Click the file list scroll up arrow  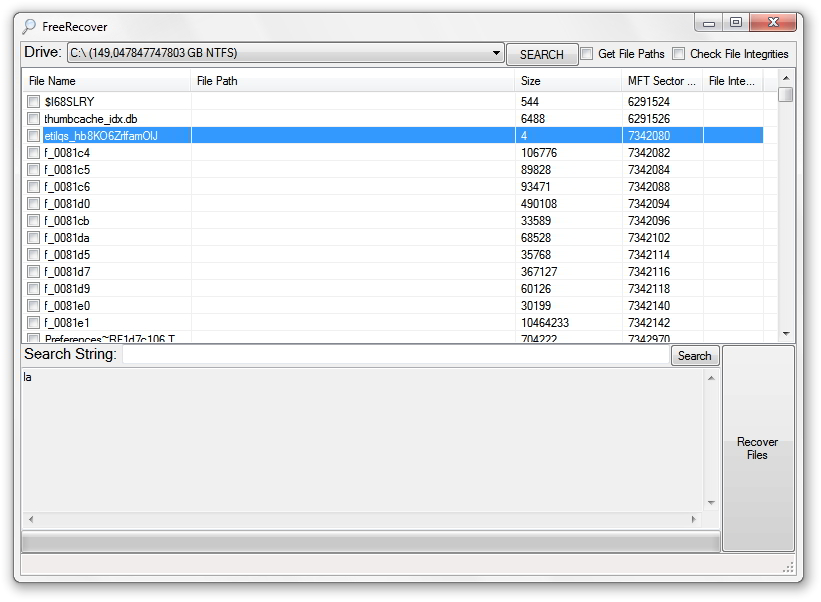point(786,78)
